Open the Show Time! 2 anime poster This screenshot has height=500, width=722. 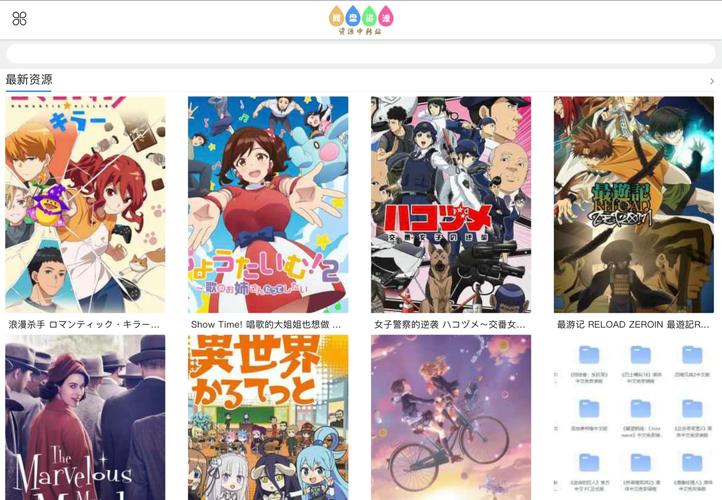[x=268, y=204]
